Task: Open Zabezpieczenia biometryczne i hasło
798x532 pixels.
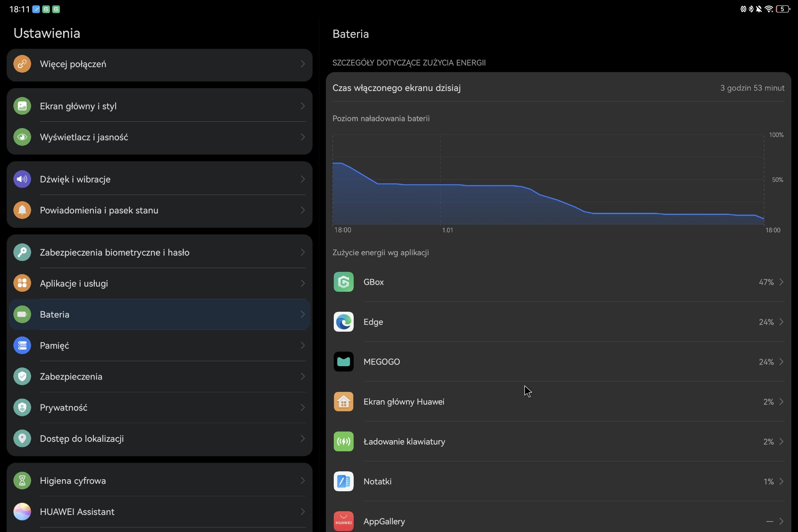Action: pyautogui.click(x=160, y=252)
